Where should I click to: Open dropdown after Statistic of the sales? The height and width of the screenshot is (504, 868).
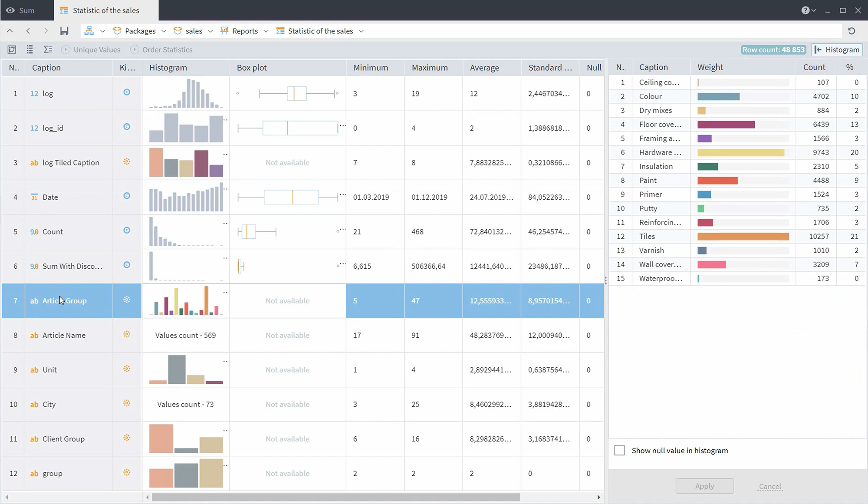tap(361, 31)
